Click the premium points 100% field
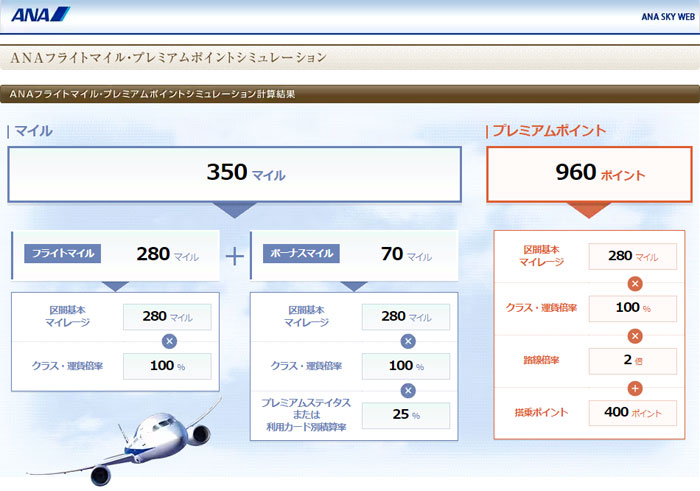Screen dimensions: 700x491 pos(633,308)
